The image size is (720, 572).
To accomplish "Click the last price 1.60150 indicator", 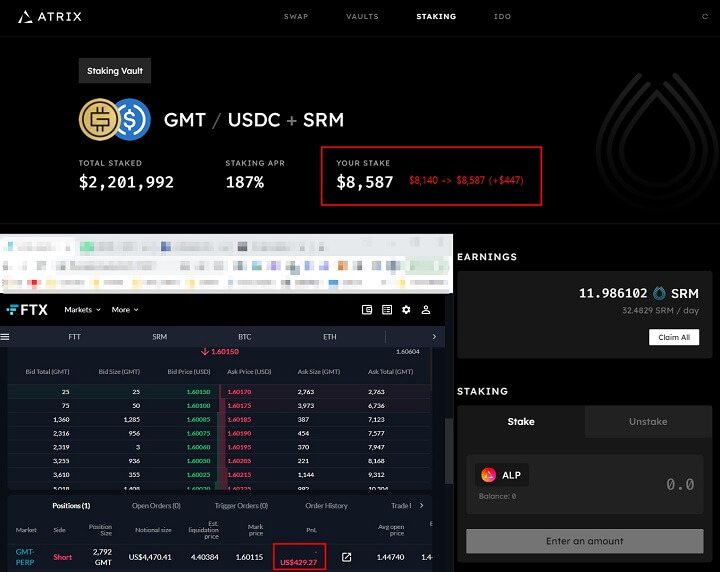I will pyautogui.click(x=220, y=352).
